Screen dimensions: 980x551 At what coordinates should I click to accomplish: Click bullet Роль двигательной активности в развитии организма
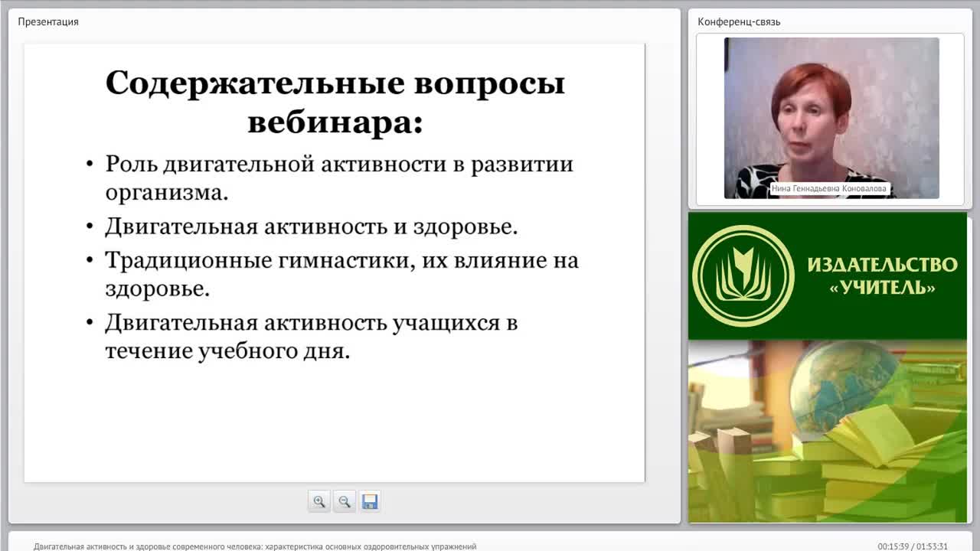pyautogui.click(x=339, y=178)
